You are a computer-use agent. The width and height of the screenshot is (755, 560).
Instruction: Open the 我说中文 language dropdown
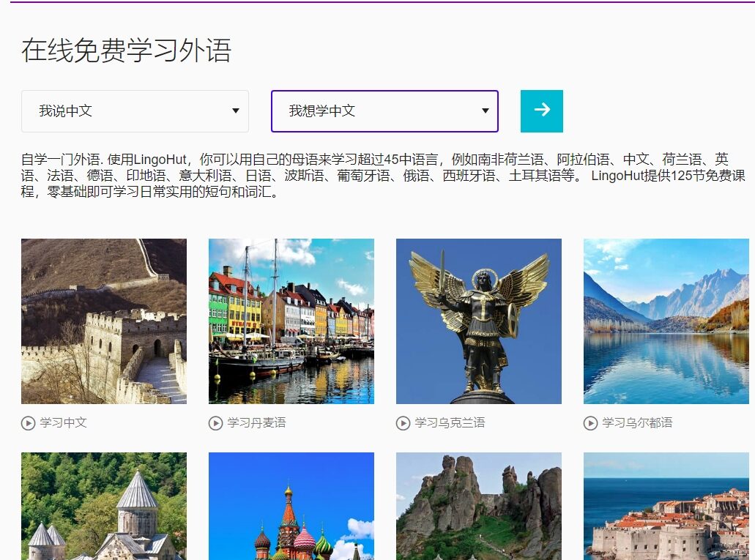(x=135, y=111)
